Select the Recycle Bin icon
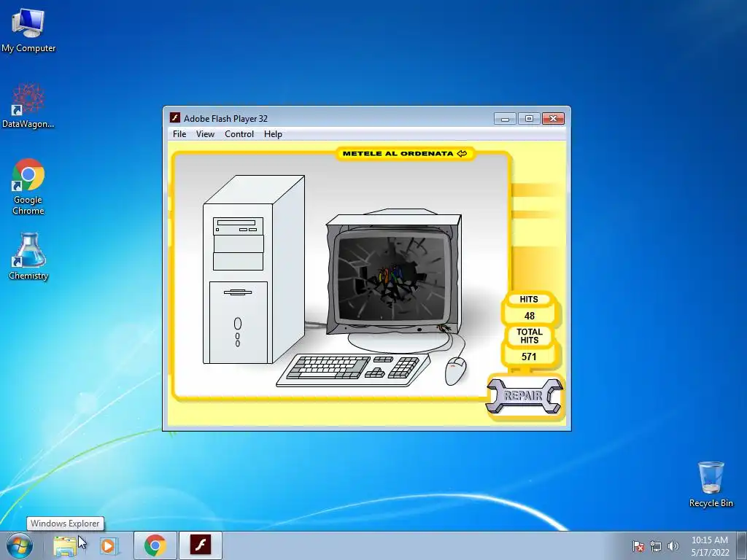This screenshot has width=747, height=560. 711,484
